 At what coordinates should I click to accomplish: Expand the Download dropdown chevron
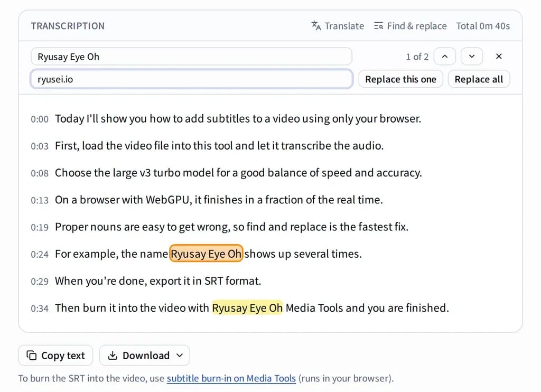(x=180, y=355)
